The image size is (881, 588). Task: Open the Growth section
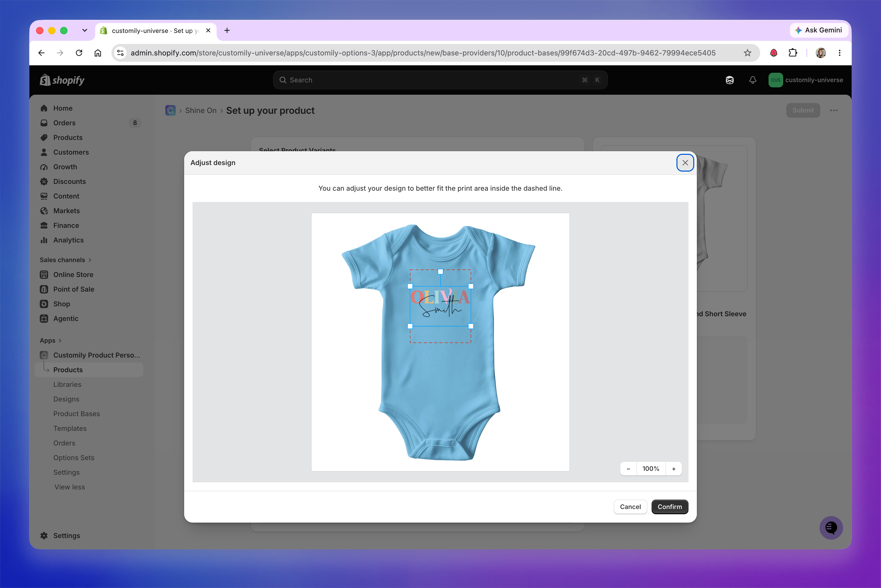coord(65,167)
